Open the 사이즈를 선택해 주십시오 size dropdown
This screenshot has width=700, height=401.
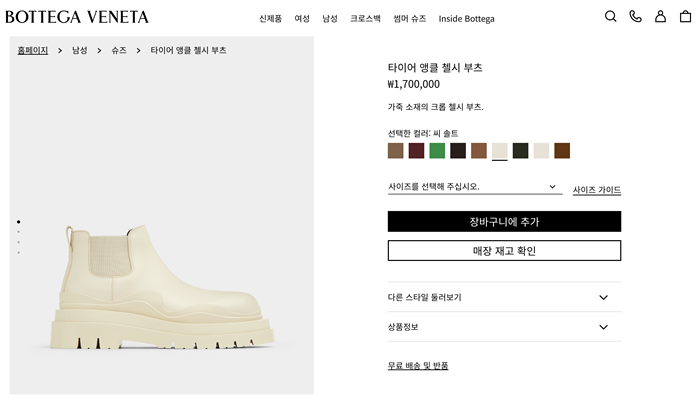pyautogui.click(x=474, y=187)
